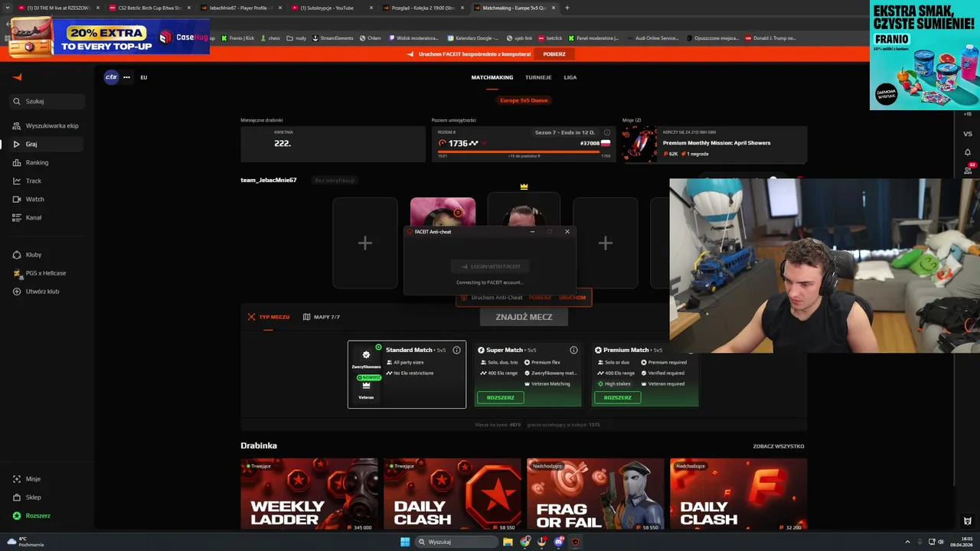This screenshot has width=980, height=551.
Task: Click the CS2 game selector icon
Action: (x=112, y=77)
